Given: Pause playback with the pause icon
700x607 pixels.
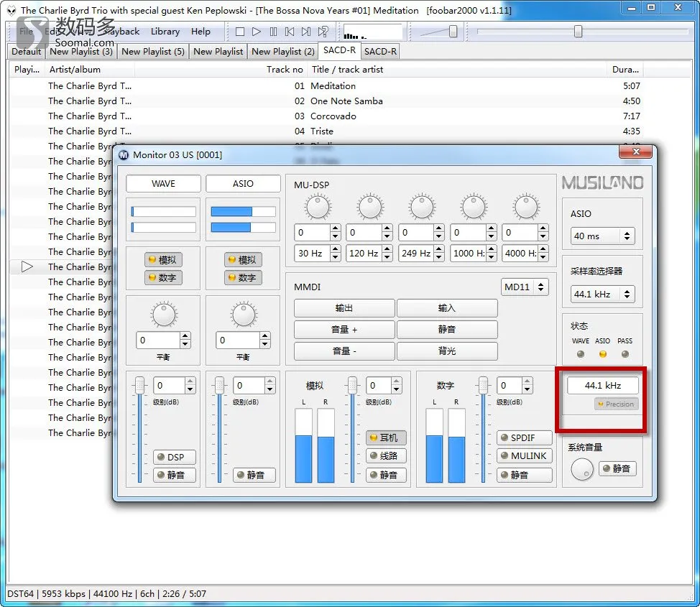Looking at the screenshot, I should (273, 32).
